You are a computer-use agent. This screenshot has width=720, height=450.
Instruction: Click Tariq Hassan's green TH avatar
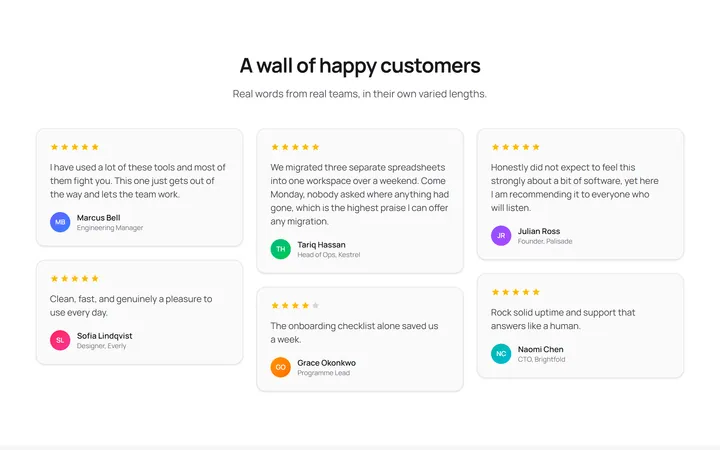(281, 249)
